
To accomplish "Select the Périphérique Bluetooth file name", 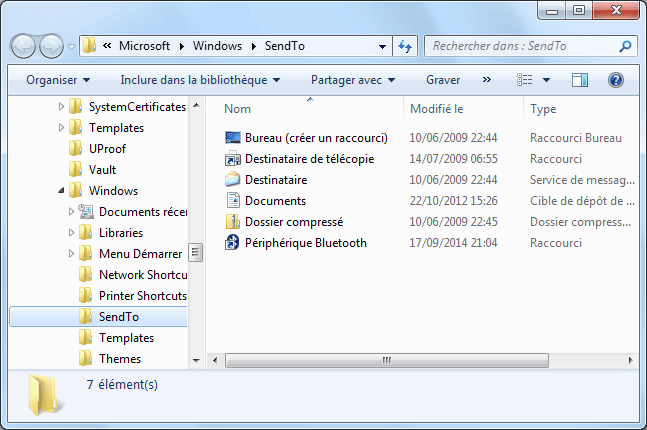I will pyautogui.click(x=306, y=243).
